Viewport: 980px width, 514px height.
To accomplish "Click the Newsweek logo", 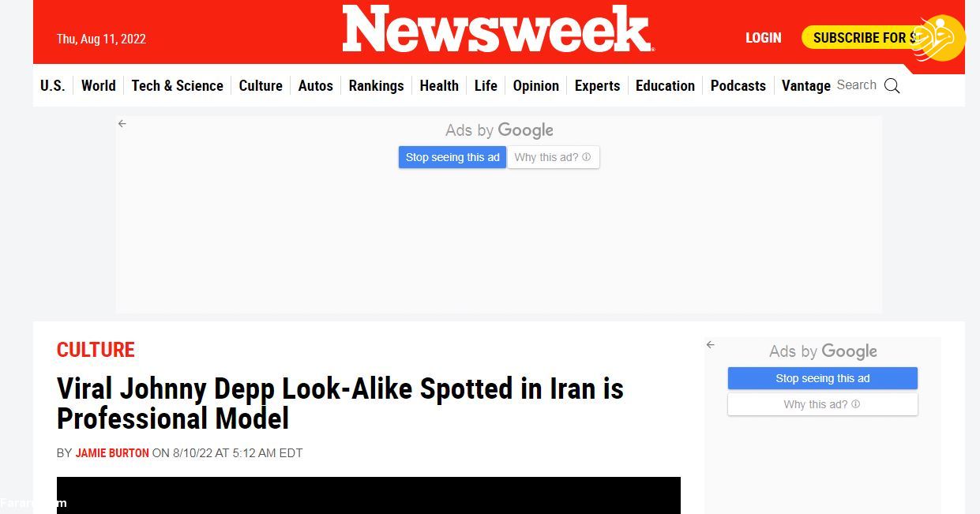I will [497, 28].
